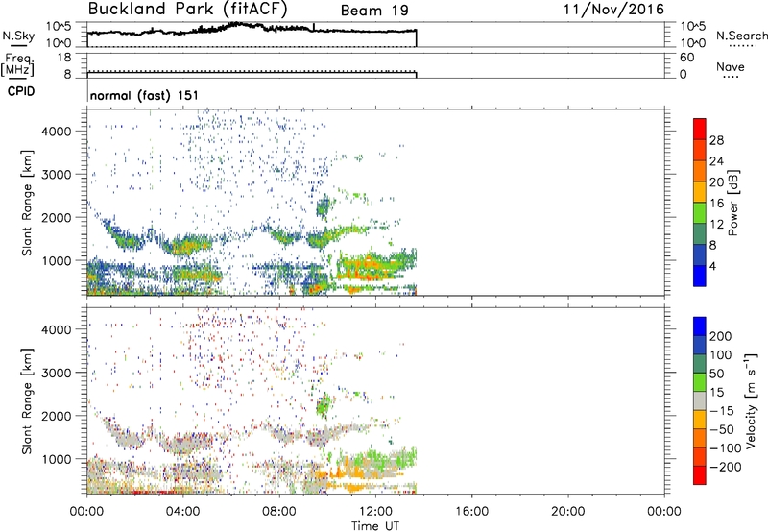Click the '28' power colorbar tick value
The width and height of the screenshot is (768, 532).
(716, 140)
